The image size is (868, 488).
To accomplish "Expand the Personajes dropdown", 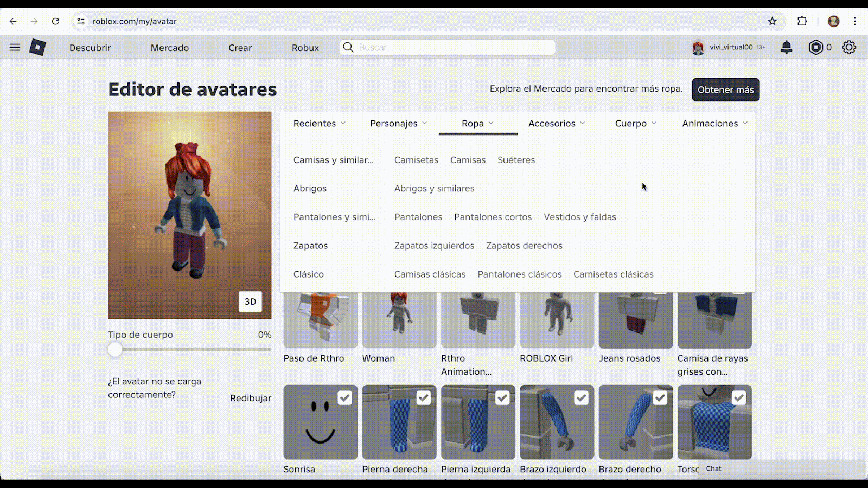I will pos(399,123).
